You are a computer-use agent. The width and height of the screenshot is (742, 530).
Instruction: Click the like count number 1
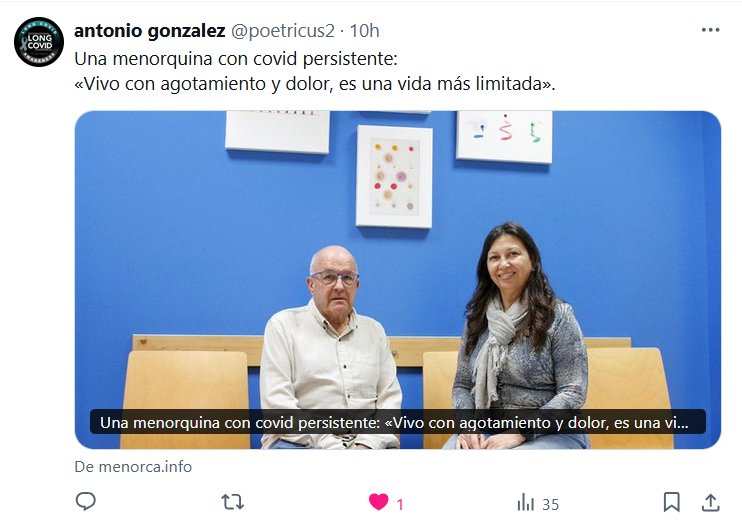pyautogui.click(x=400, y=505)
